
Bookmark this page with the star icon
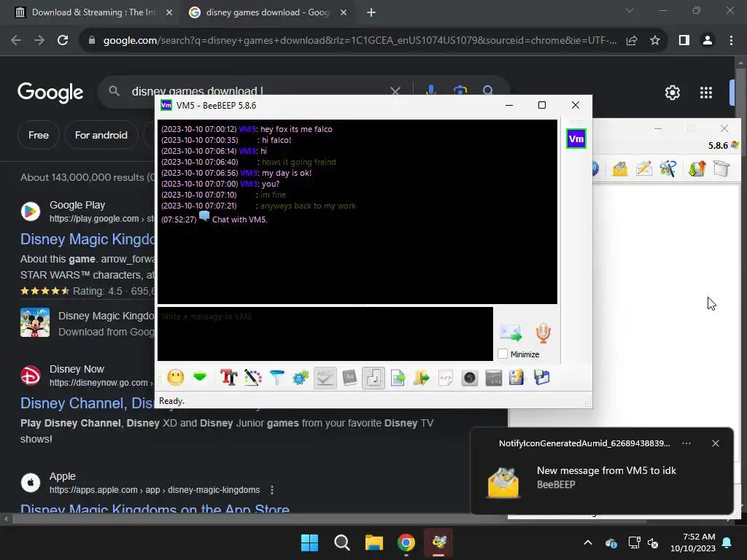[x=655, y=41]
